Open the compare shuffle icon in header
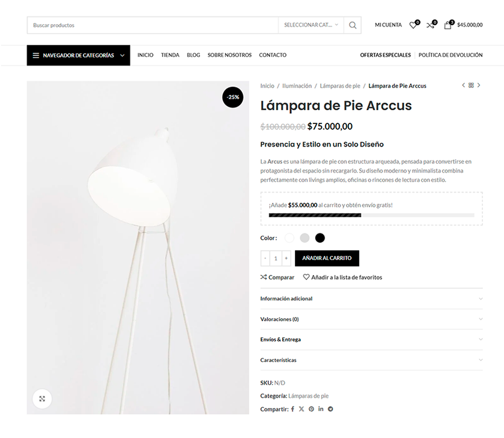This screenshot has height=438, width=504. 431,25
